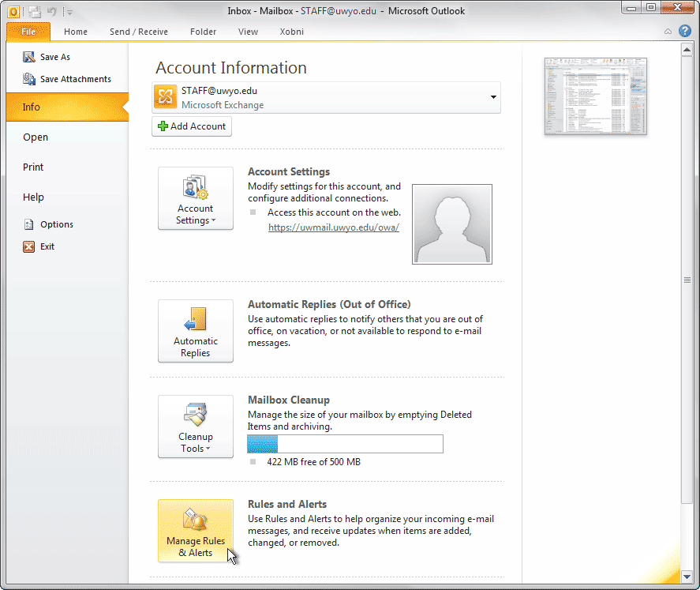The image size is (700, 590).
Task: Click the Save As label
Action: 55,57
